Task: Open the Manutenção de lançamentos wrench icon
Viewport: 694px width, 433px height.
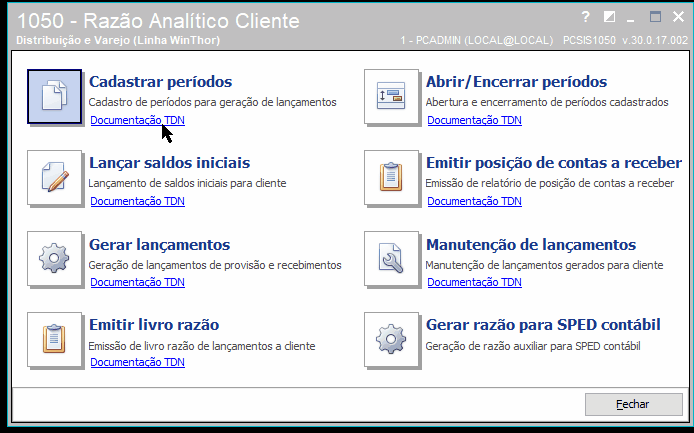Action: [x=391, y=259]
